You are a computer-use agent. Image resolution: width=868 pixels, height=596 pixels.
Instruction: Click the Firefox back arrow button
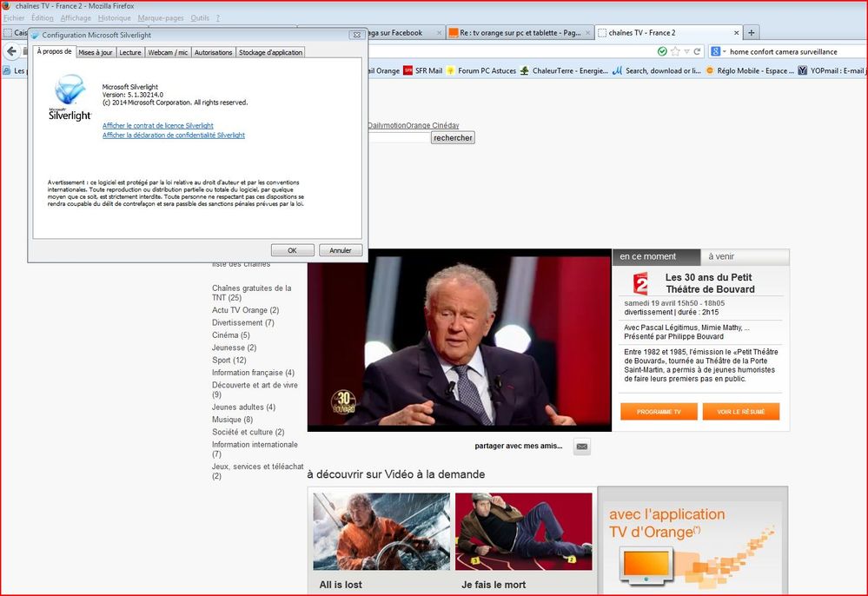[x=12, y=51]
